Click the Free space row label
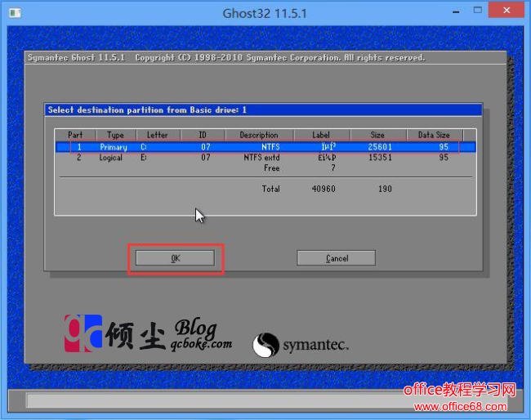This screenshot has height=420, width=531. (271, 168)
